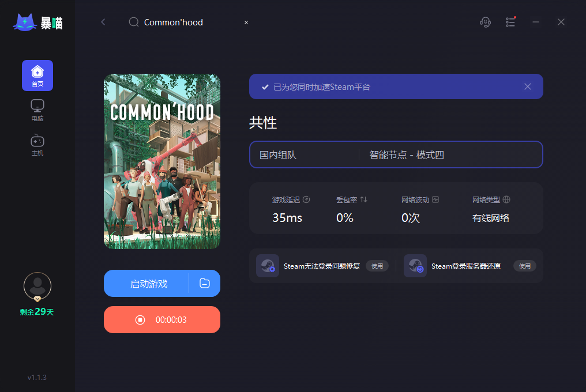Click the Common'hood game cover art
The height and width of the screenshot is (392, 586).
click(162, 161)
